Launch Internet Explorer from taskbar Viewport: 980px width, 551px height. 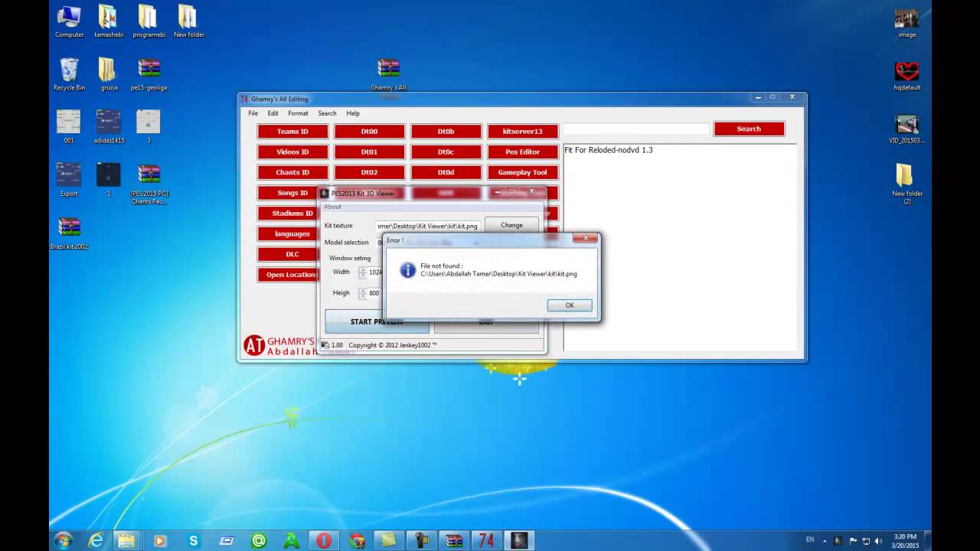pos(96,540)
